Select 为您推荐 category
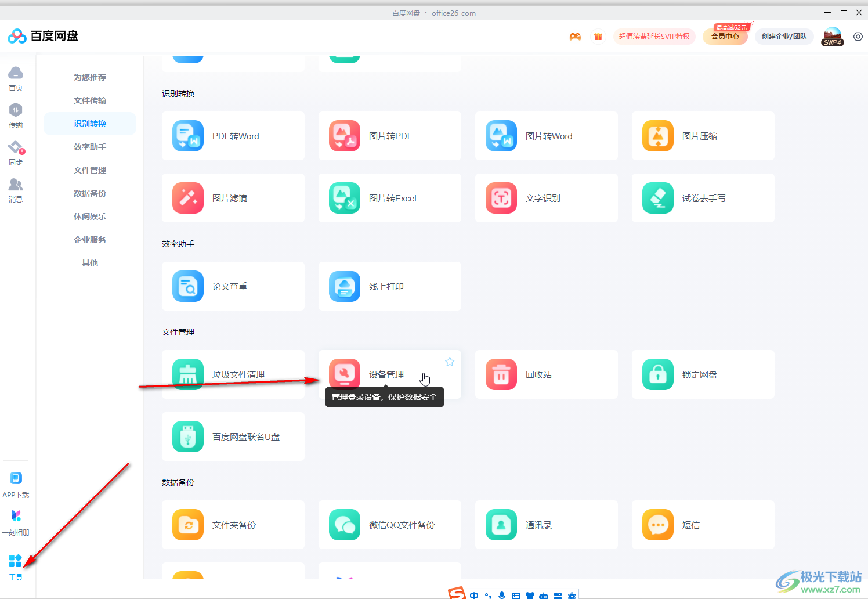 [90, 77]
